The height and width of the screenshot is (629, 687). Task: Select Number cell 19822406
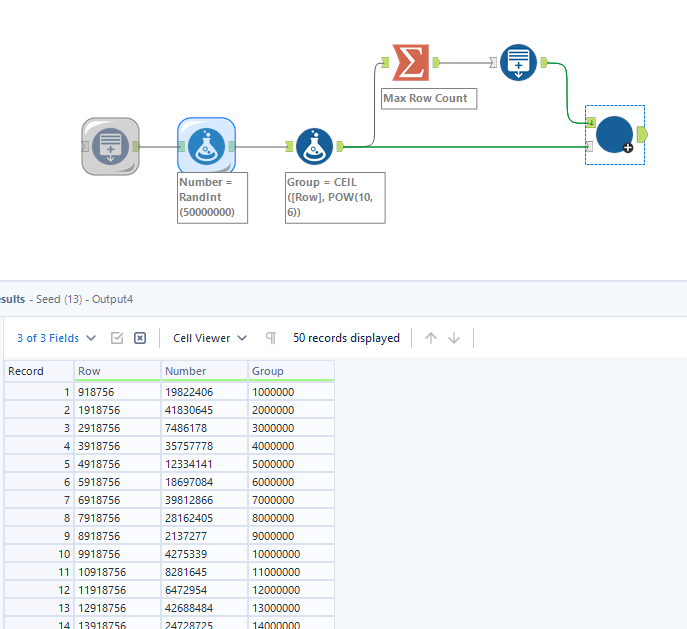(x=204, y=392)
